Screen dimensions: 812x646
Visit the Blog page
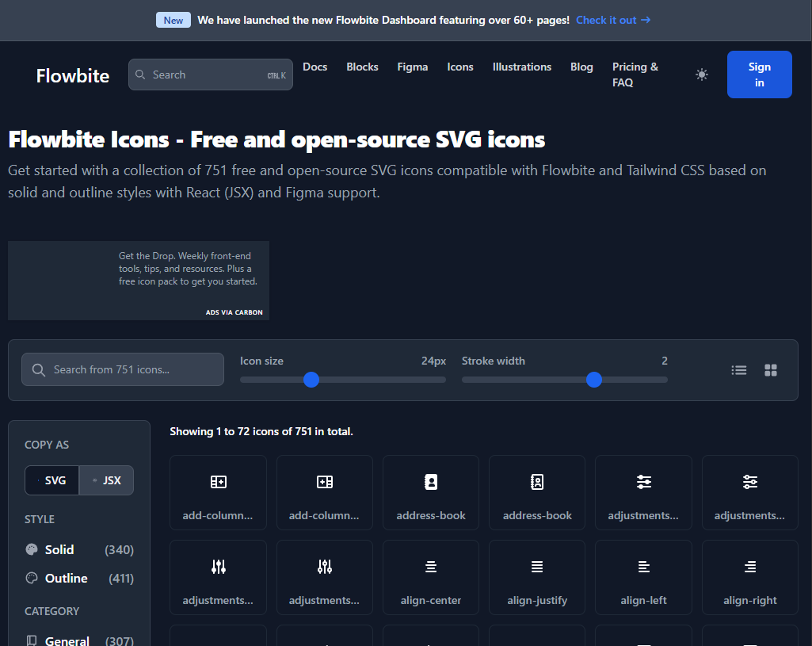point(581,67)
